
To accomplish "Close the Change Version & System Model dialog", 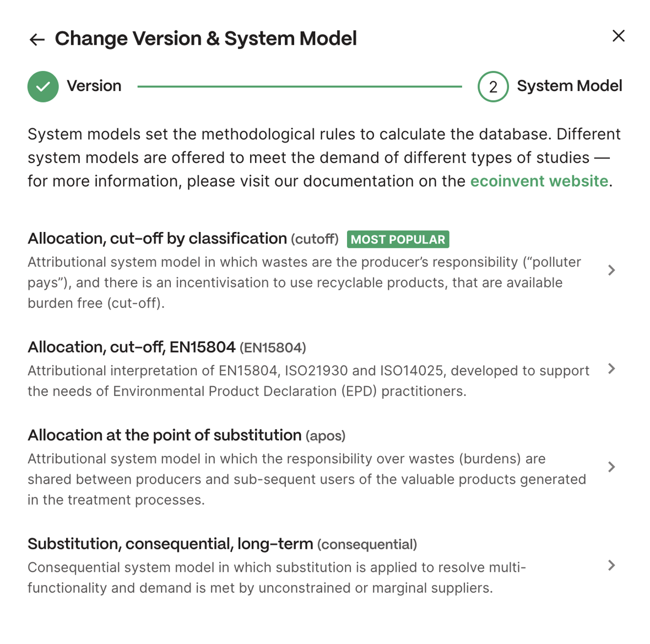I will (x=619, y=36).
